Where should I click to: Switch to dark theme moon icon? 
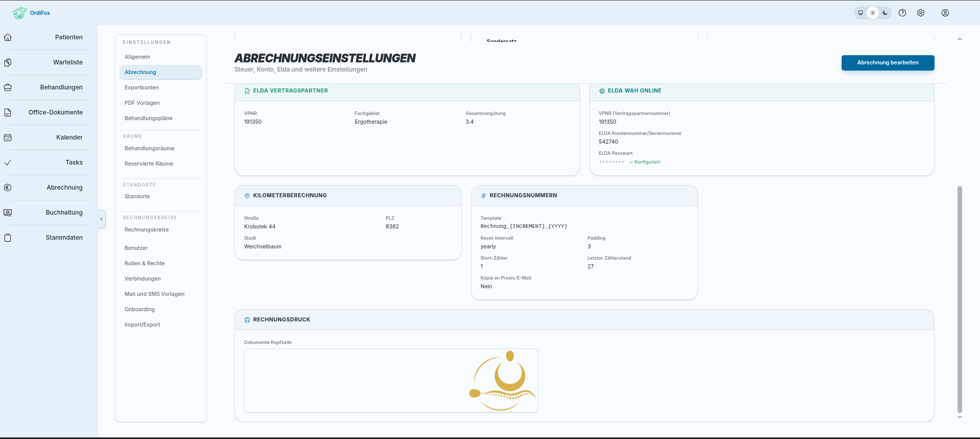[x=885, y=13]
